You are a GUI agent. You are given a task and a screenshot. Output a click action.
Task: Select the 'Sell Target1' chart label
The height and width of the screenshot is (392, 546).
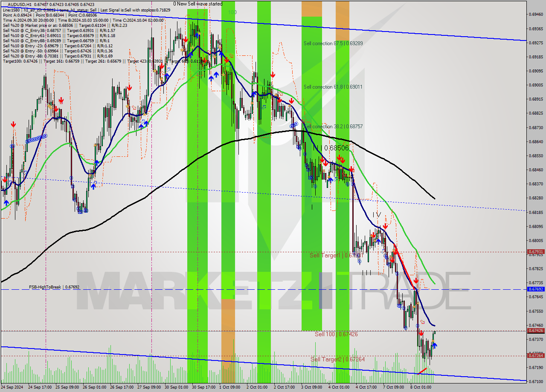tap(336, 255)
